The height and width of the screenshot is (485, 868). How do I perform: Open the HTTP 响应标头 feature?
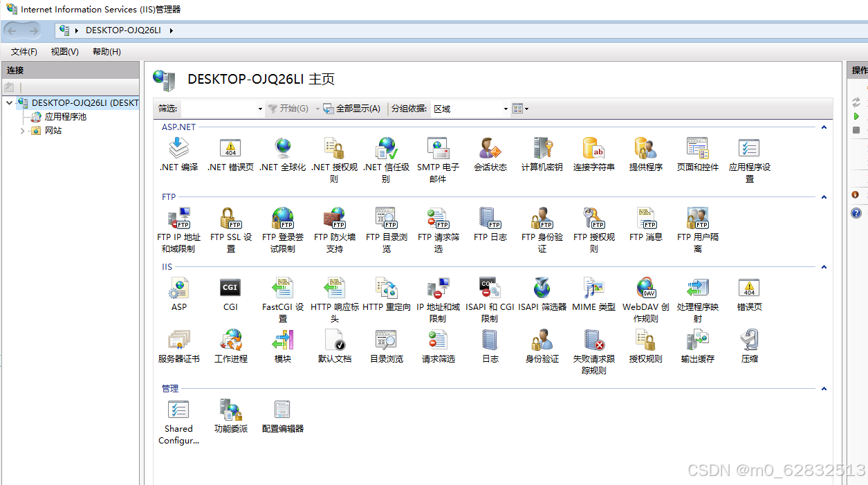pyautogui.click(x=334, y=300)
